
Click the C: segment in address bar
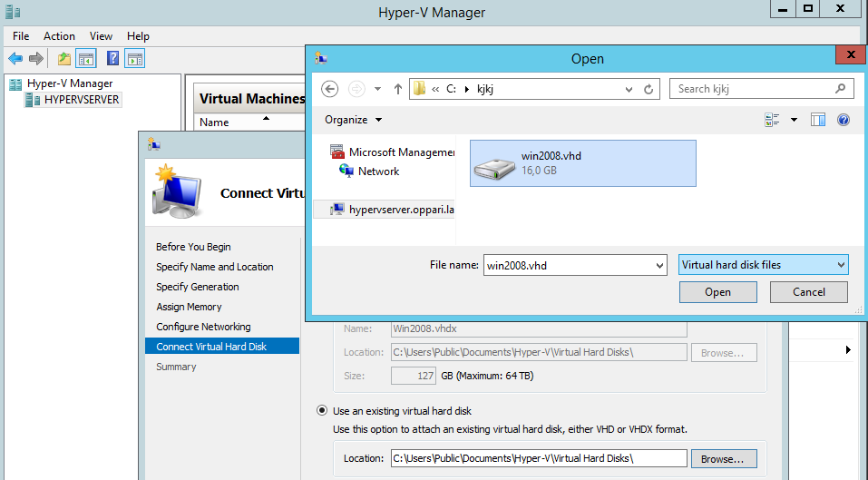(451, 89)
